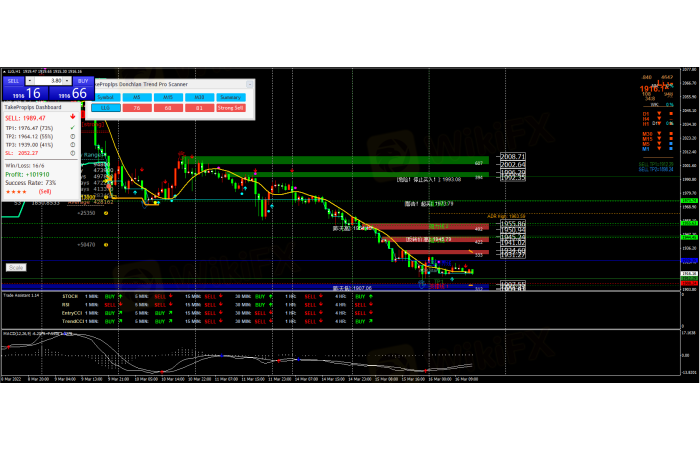The width and height of the screenshot is (700, 450).
Task: Click the Symbol header in scanner
Action: tap(105, 96)
